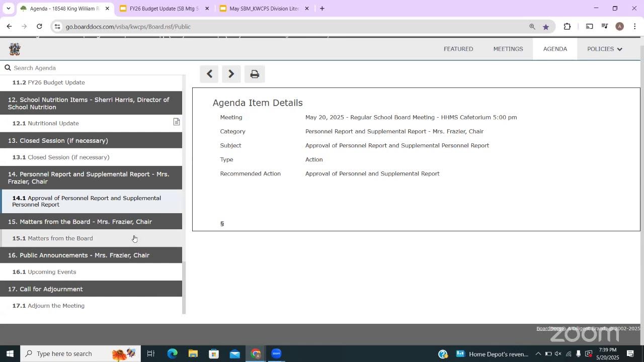The height and width of the screenshot is (362, 644).
Task: Open 15.1 Matters from the Board
Action: point(91,238)
